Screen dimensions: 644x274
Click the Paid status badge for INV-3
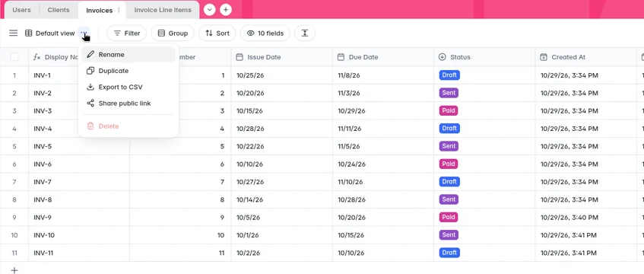tap(449, 110)
